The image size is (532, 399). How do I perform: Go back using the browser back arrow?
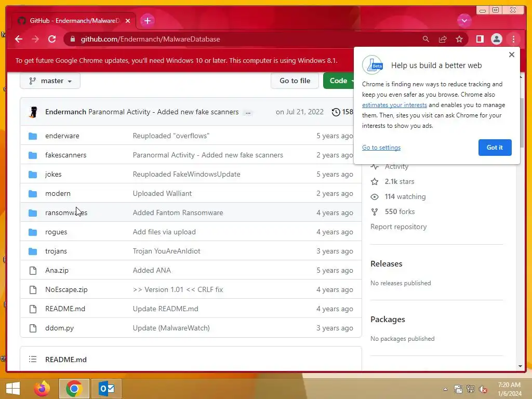(19, 39)
